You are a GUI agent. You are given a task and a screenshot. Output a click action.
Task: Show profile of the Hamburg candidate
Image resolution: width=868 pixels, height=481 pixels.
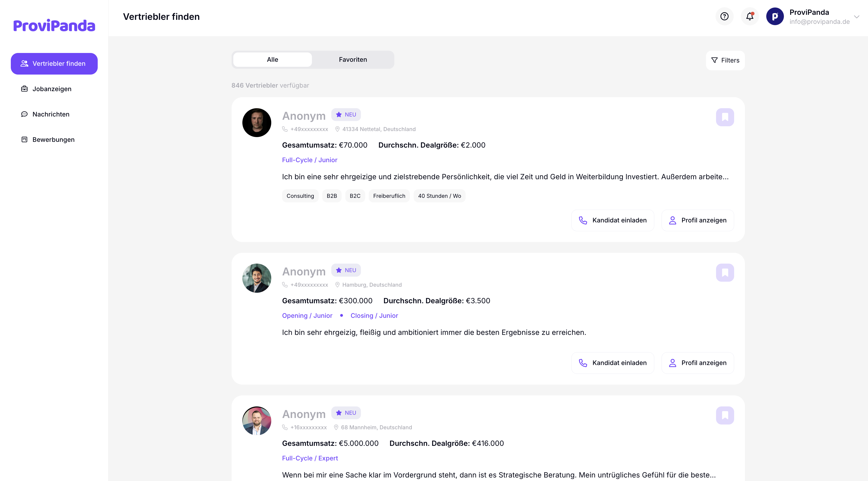coord(697,363)
